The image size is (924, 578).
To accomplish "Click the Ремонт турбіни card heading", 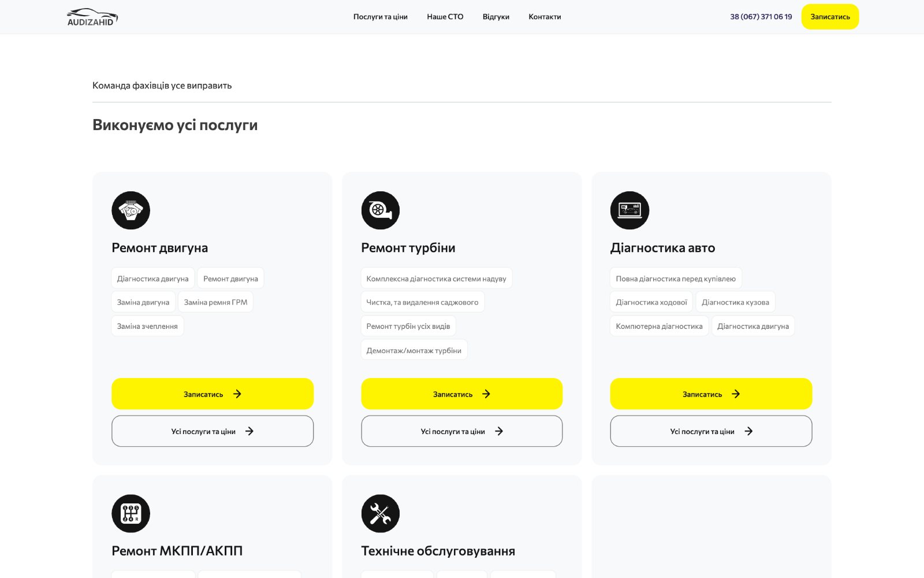I will pos(408,248).
